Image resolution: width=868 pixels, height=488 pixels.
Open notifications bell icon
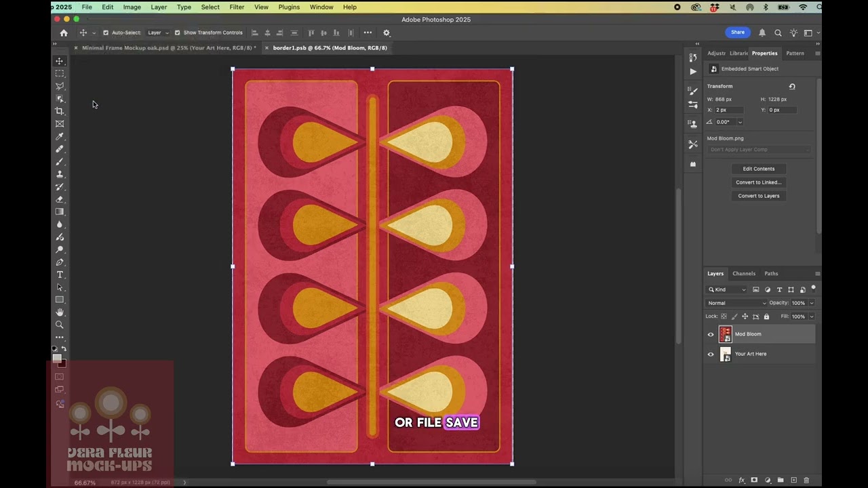point(762,33)
